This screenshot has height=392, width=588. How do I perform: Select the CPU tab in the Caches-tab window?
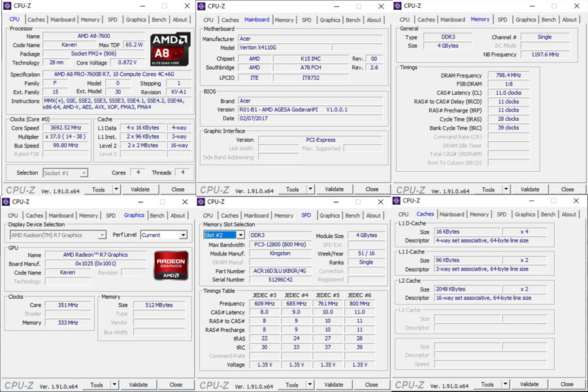(x=404, y=214)
